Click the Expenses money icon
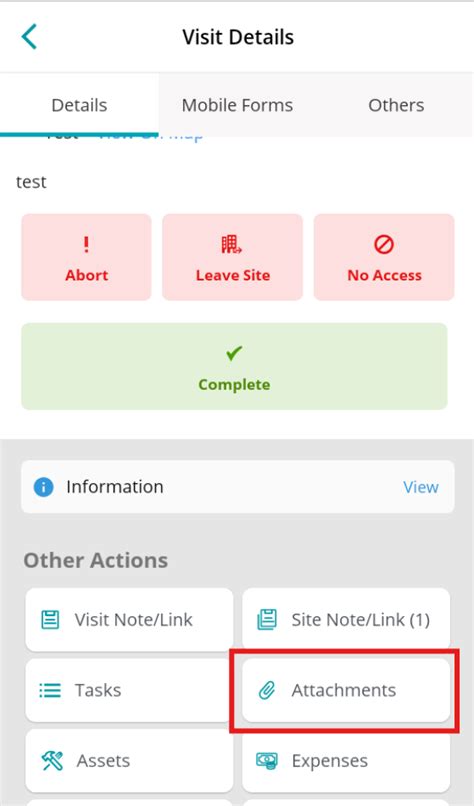474x806 pixels. 267,761
